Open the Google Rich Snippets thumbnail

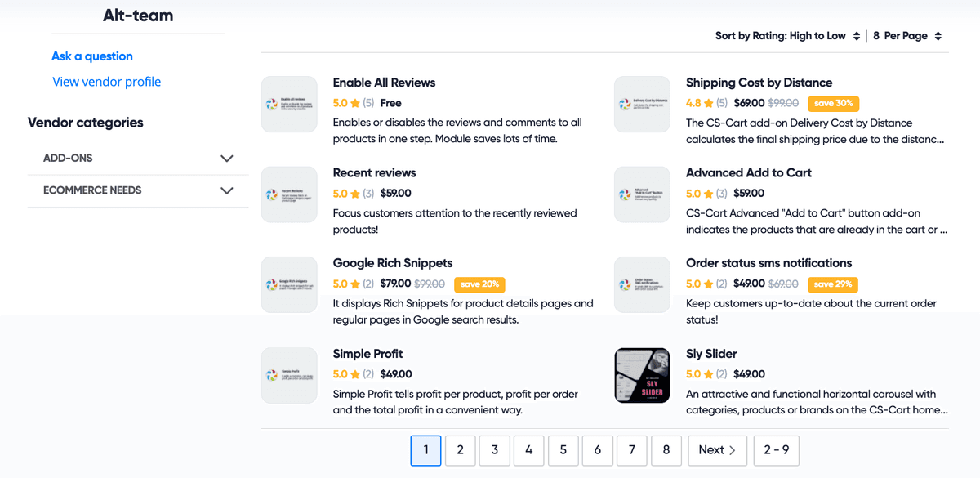coord(289,284)
